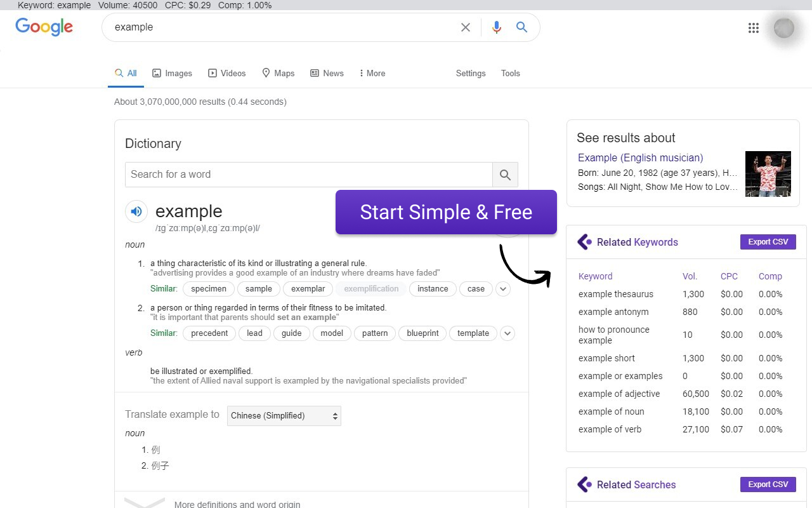Click the dictionary word search magnifier button

point(505,175)
